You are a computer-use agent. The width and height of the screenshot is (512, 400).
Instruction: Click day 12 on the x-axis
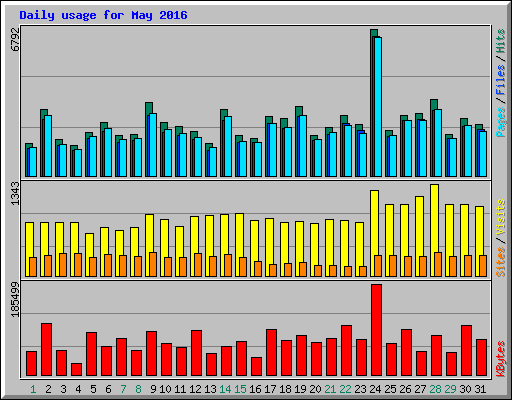click(195, 389)
